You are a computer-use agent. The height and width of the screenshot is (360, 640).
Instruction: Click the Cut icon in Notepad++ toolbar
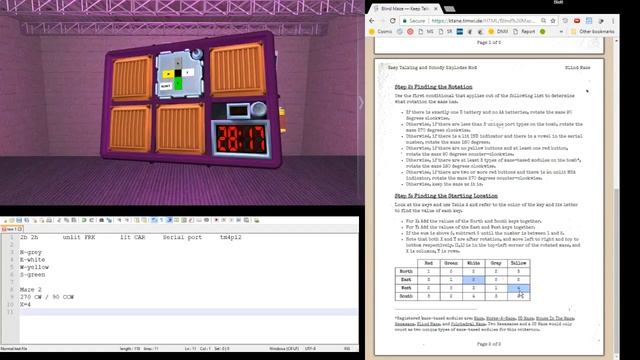click(x=58, y=220)
